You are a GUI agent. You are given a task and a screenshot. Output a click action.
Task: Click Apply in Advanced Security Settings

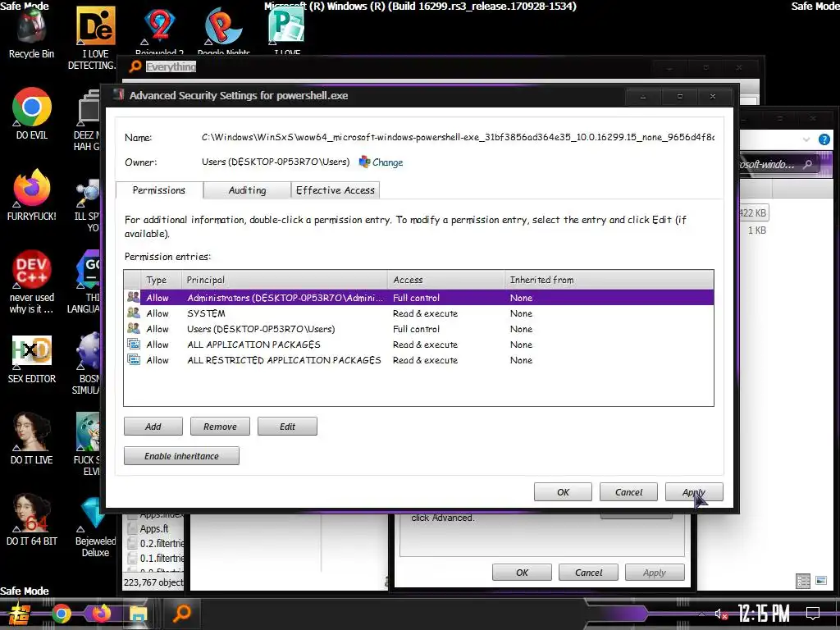[694, 492]
